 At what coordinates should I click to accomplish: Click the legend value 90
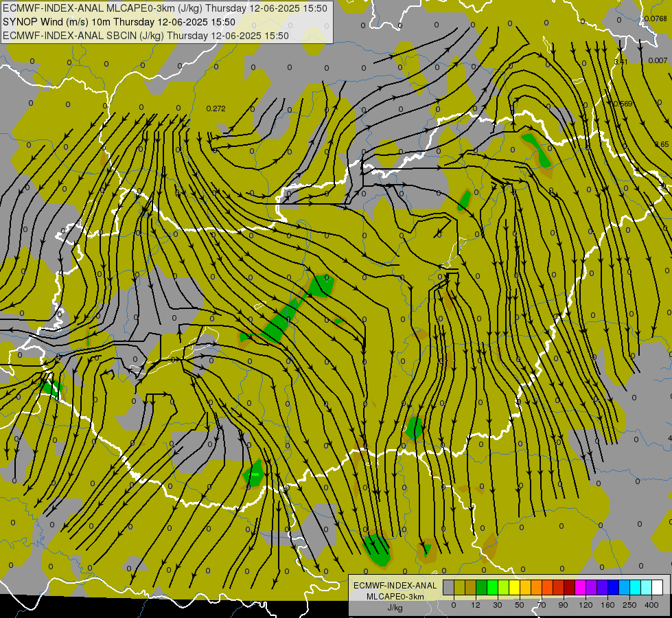tap(563, 605)
